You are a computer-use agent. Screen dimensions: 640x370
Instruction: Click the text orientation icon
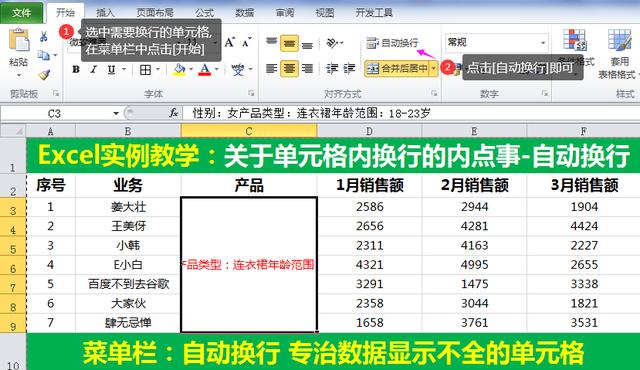[x=333, y=42]
